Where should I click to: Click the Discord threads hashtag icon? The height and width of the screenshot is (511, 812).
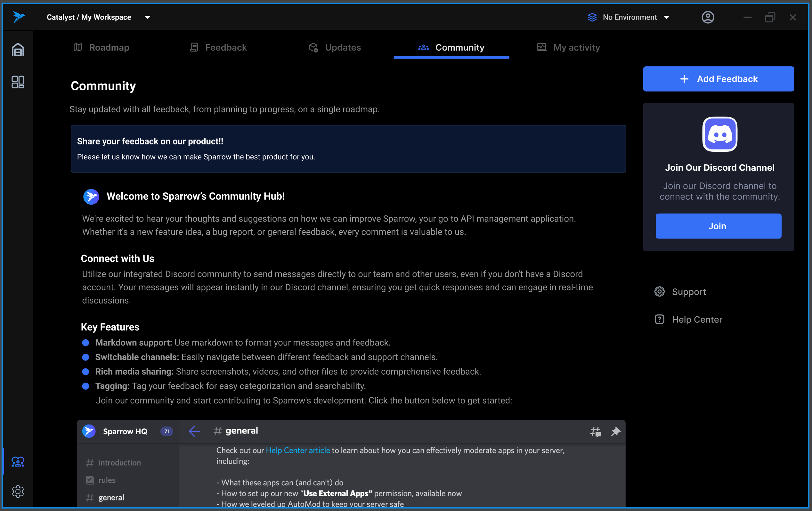[x=596, y=431]
